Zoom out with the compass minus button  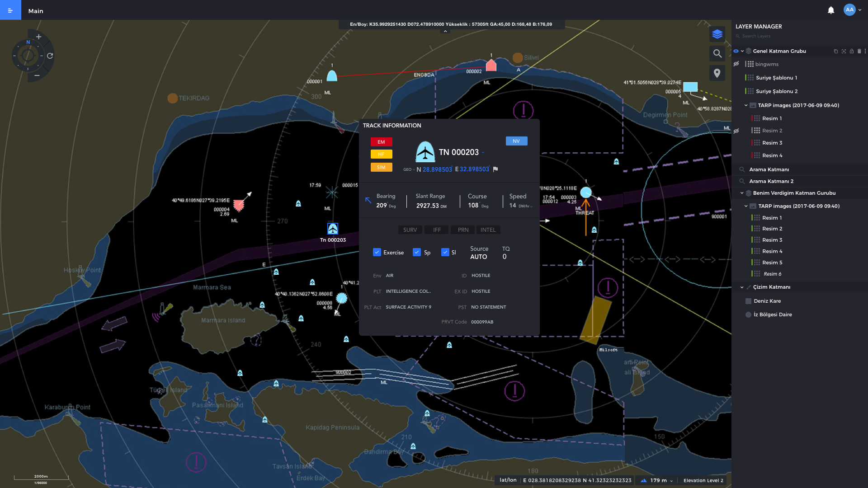coord(37,75)
